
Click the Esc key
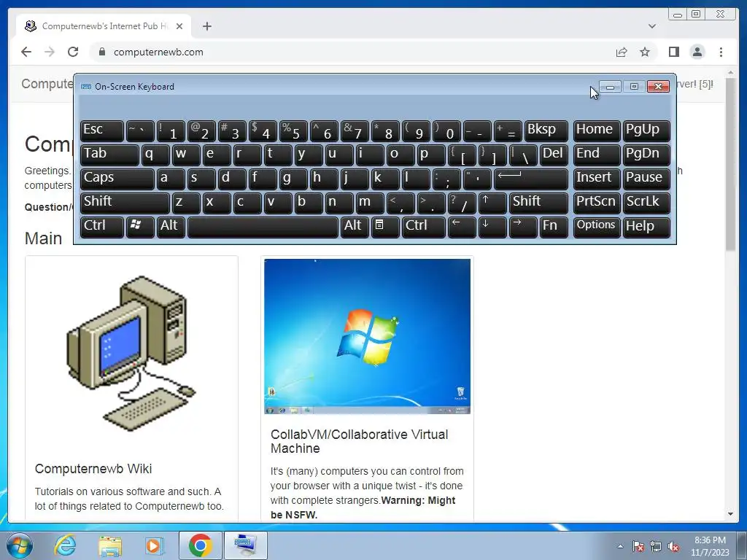click(102, 131)
